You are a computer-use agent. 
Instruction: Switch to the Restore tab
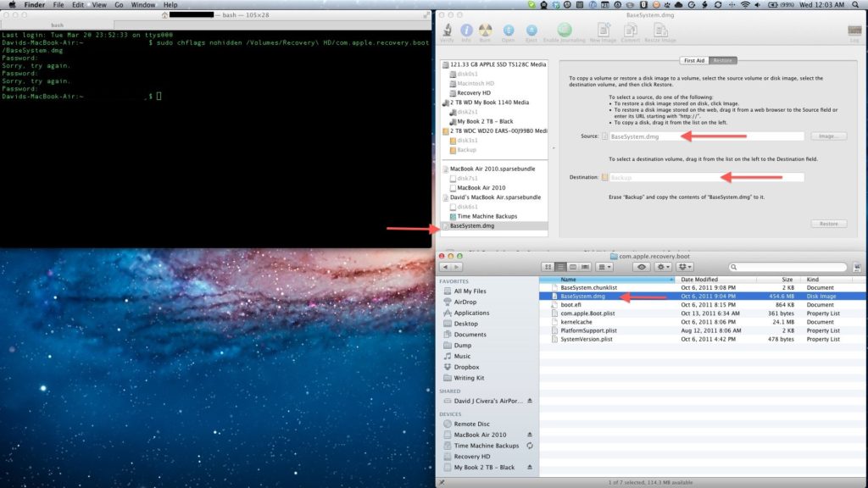click(x=722, y=60)
